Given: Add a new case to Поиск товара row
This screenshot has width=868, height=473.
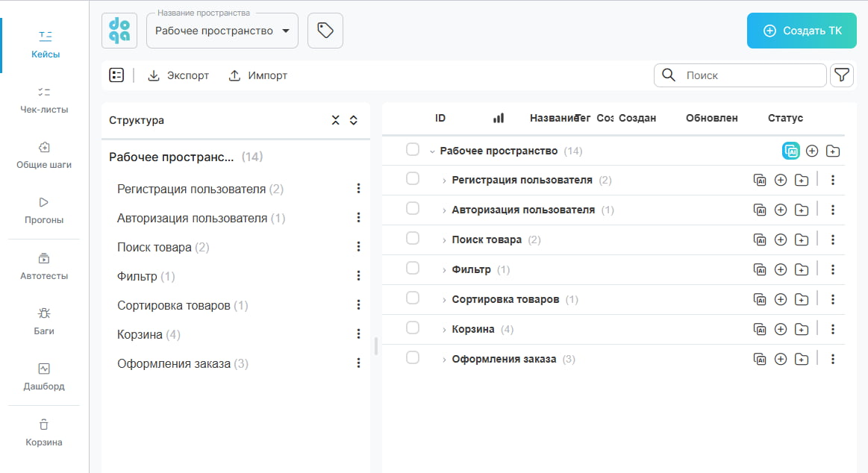Looking at the screenshot, I should (x=781, y=239).
